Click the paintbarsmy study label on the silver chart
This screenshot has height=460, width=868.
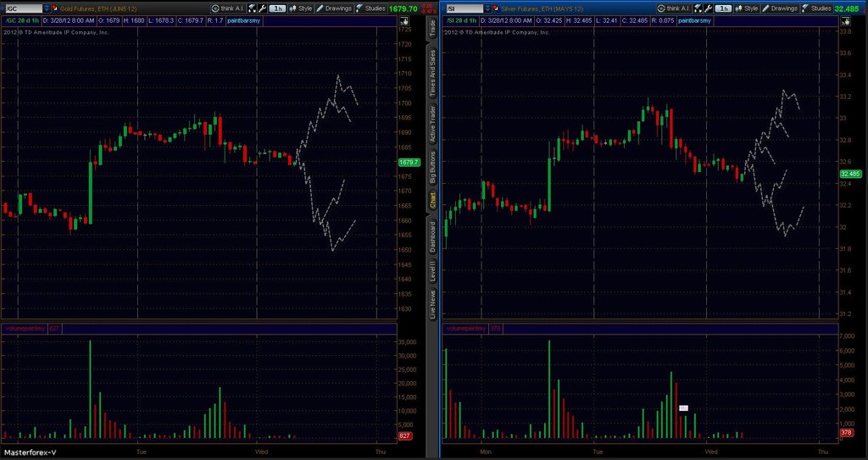(694, 20)
